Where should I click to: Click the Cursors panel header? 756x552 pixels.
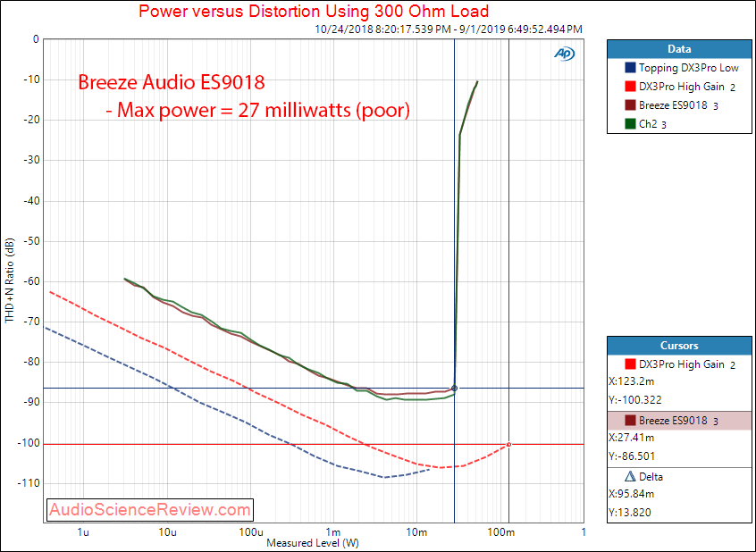click(679, 346)
